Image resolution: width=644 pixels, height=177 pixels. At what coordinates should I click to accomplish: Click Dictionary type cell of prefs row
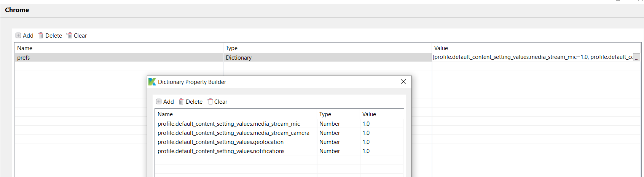[239, 58]
